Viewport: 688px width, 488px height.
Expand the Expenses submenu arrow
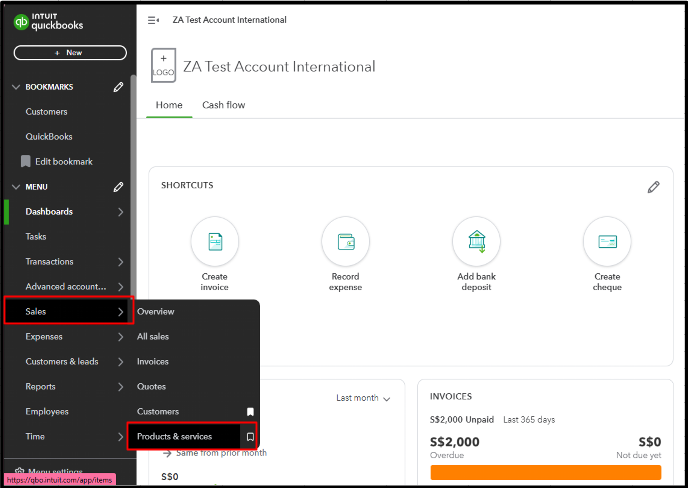[121, 337]
